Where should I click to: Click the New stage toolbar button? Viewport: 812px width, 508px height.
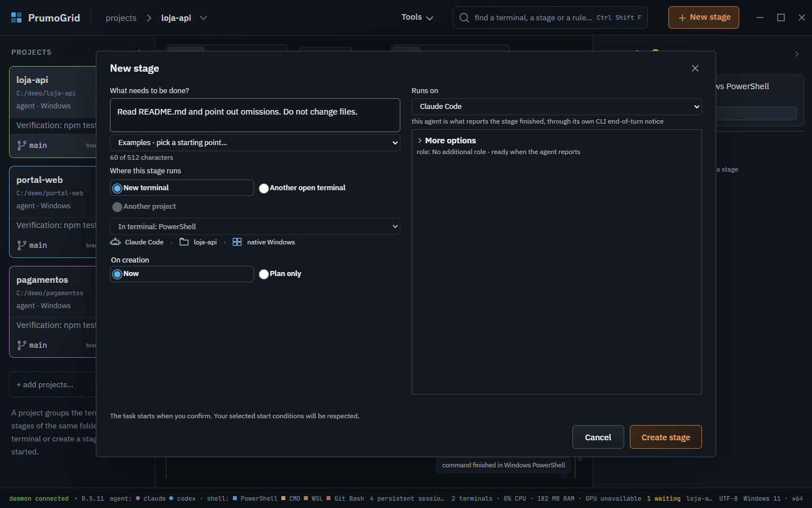704,17
